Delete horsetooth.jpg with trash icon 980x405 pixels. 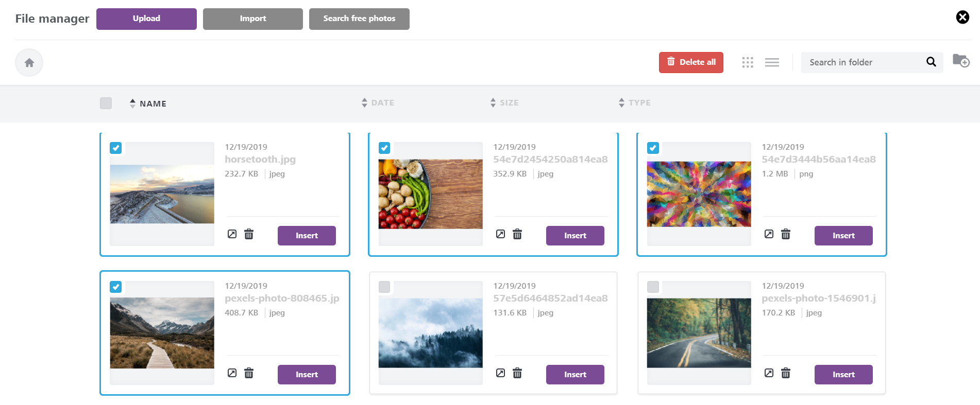pos(249,234)
